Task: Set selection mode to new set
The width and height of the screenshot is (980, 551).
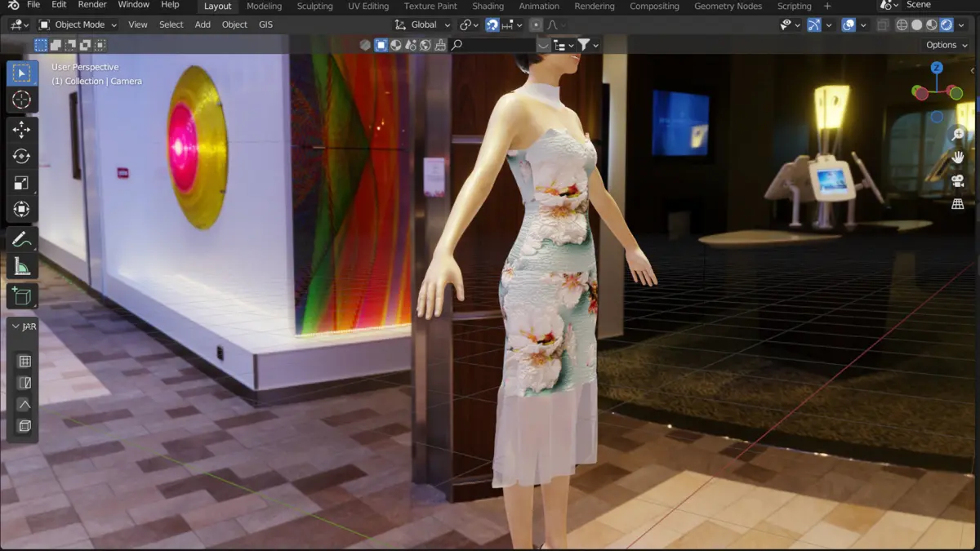Action: pyautogui.click(x=41, y=45)
